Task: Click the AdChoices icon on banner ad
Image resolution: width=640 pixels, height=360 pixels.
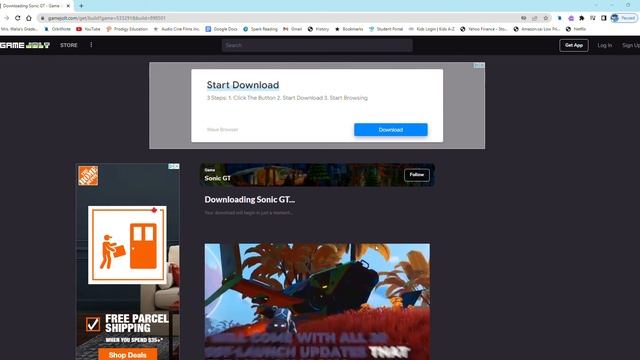Action: [479, 65]
